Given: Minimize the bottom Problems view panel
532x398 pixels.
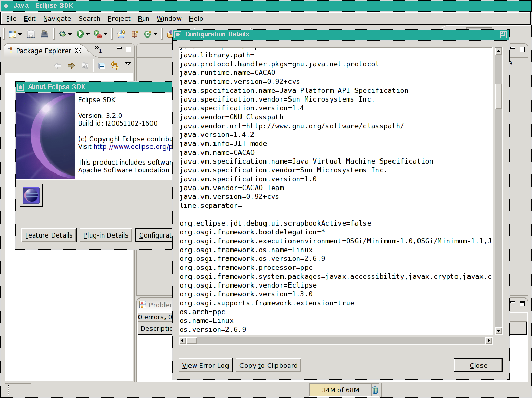Looking at the screenshot, I should (x=513, y=302).
